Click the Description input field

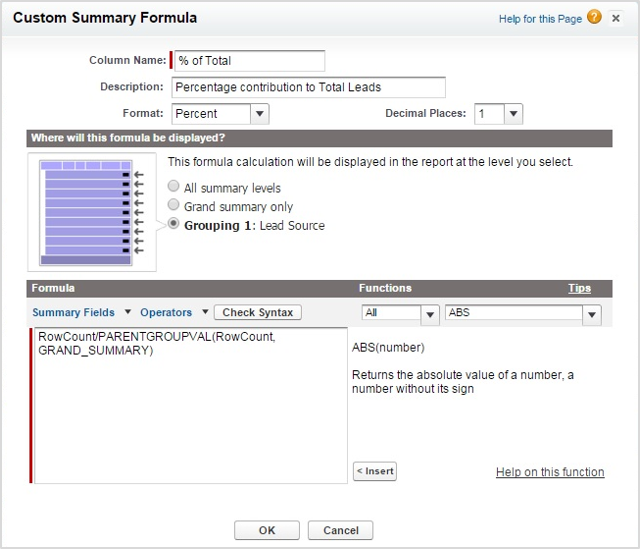(x=309, y=87)
